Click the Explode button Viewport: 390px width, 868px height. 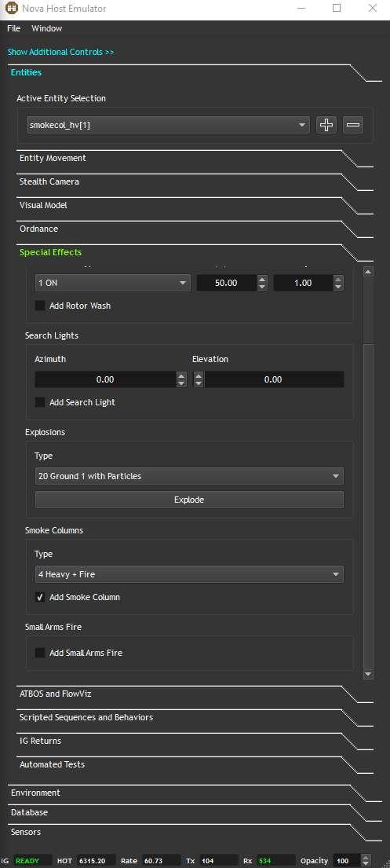coord(189,500)
